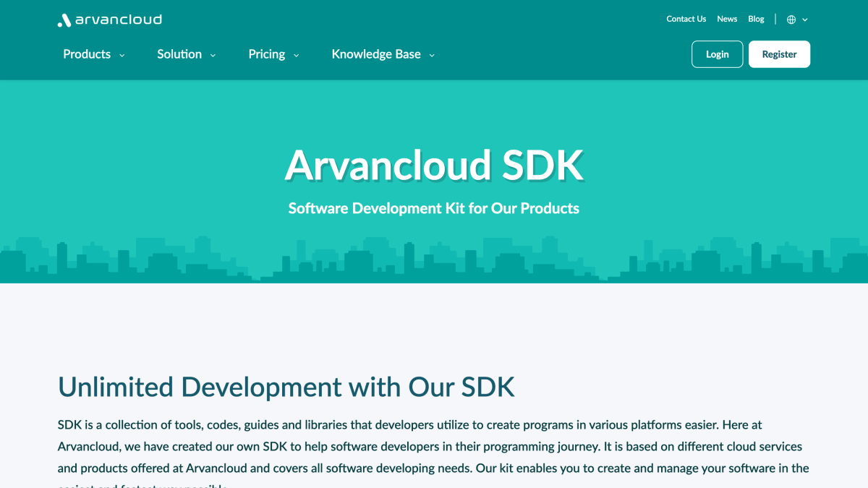The width and height of the screenshot is (868, 488).
Task: Open the News link
Action: (727, 19)
